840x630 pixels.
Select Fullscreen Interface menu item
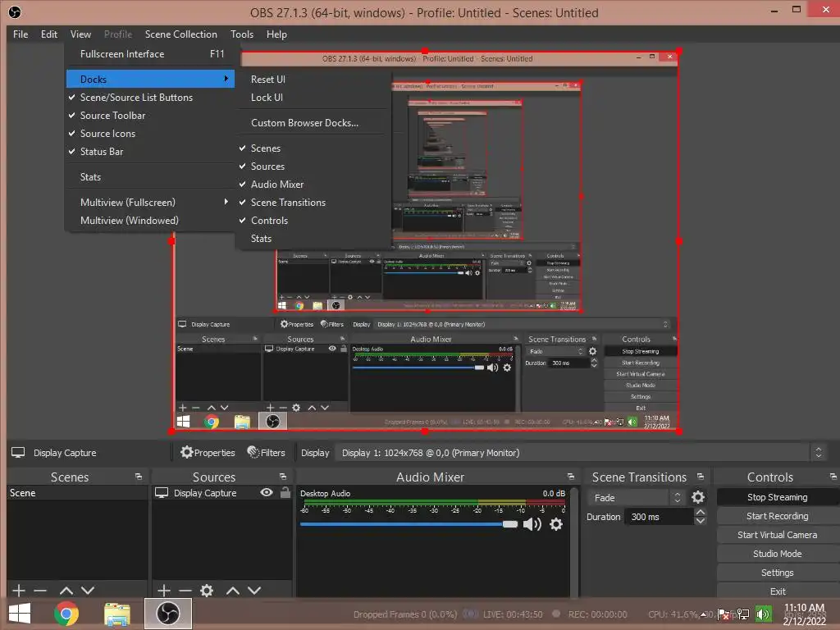coord(150,54)
